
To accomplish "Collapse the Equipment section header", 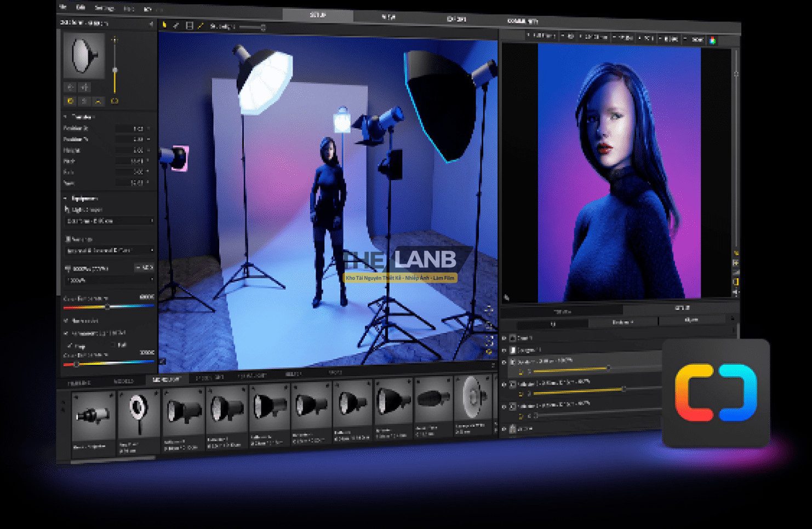I will tap(66, 198).
